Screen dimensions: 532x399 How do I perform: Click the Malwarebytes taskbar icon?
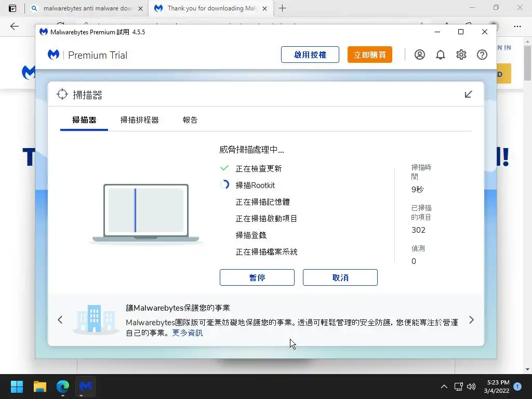point(86,387)
